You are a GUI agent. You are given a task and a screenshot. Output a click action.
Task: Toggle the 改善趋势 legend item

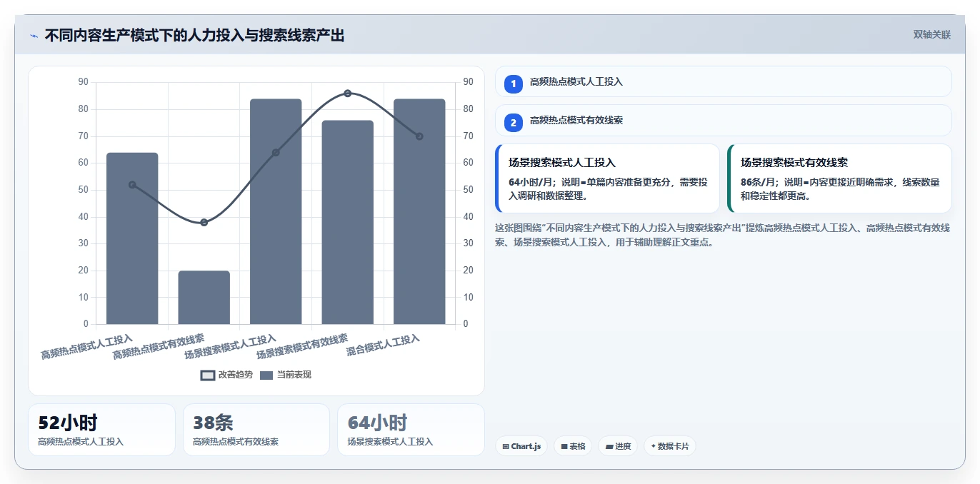point(226,375)
